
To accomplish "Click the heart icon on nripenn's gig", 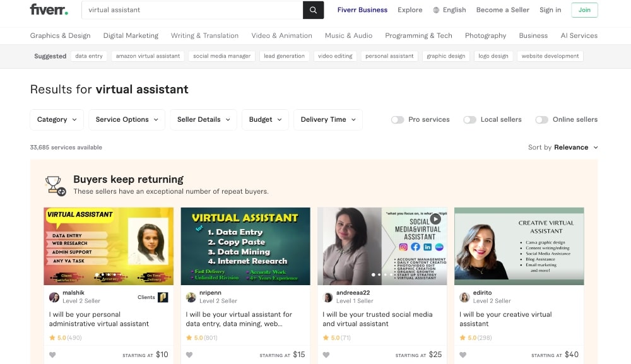I will point(189,355).
